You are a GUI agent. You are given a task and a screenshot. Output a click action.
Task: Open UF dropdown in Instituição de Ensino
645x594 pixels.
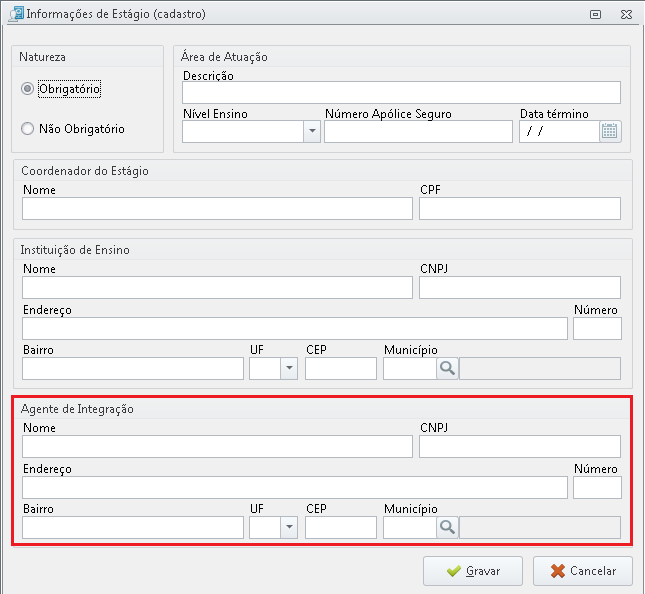click(289, 368)
